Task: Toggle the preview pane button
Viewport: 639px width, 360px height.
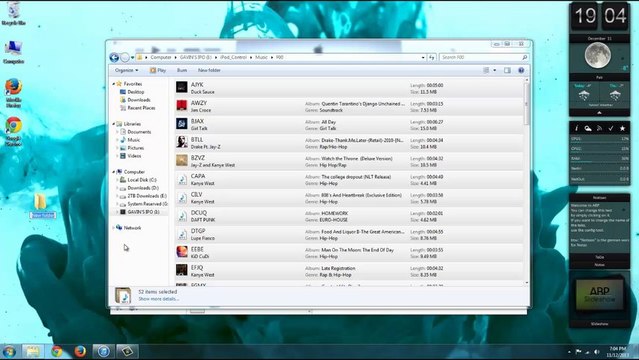Action: point(507,71)
